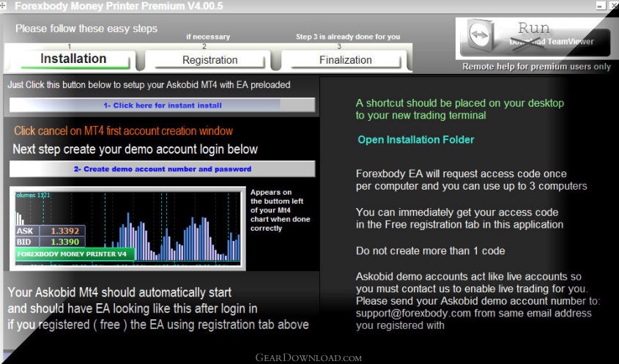Open Installation Folder link

(415, 140)
